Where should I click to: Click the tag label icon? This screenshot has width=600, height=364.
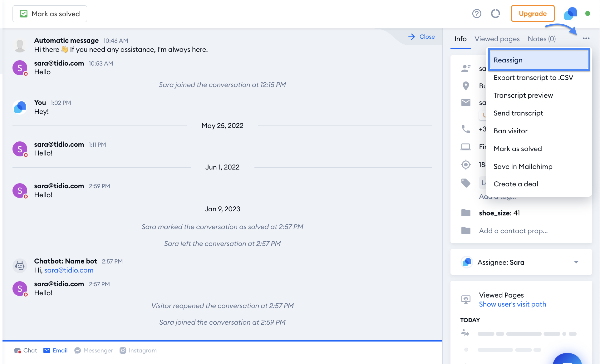tap(466, 183)
